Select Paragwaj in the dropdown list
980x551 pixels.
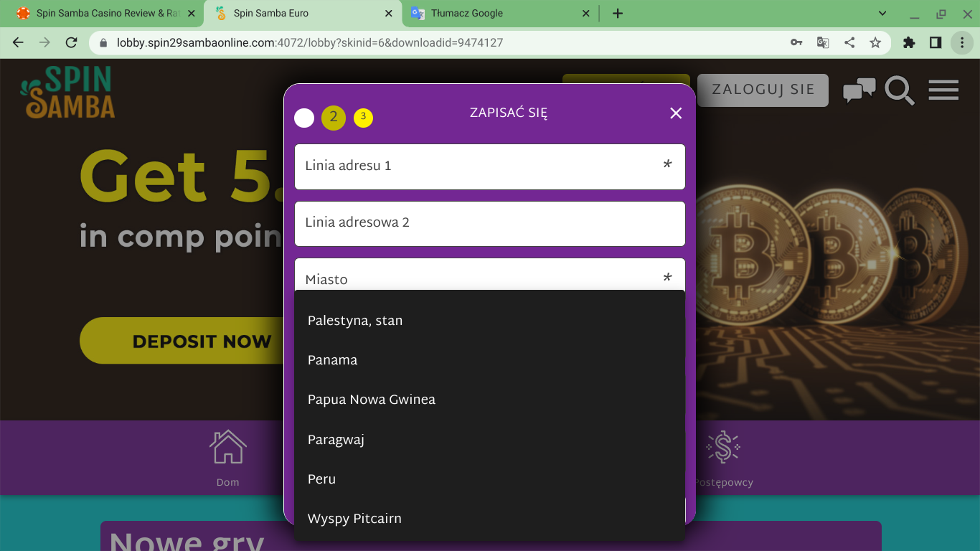click(x=336, y=440)
